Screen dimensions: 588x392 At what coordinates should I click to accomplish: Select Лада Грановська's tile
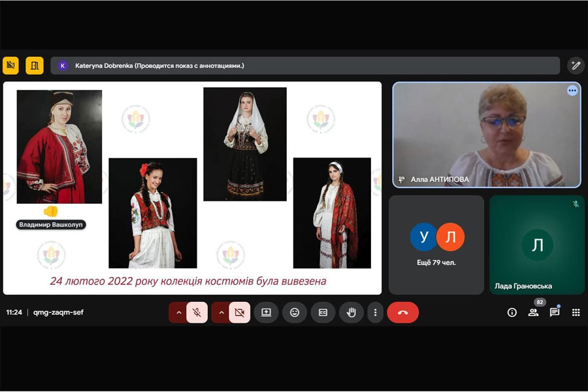click(537, 244)
